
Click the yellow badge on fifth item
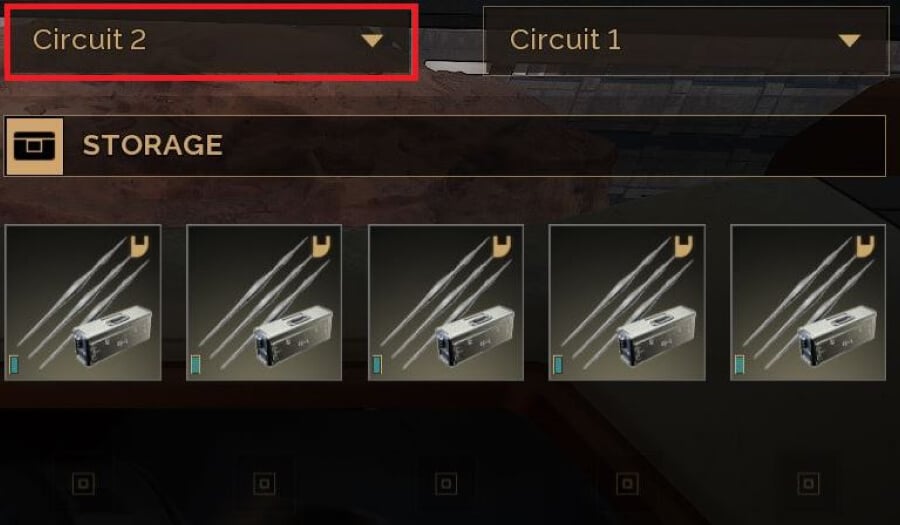[865, 246]
